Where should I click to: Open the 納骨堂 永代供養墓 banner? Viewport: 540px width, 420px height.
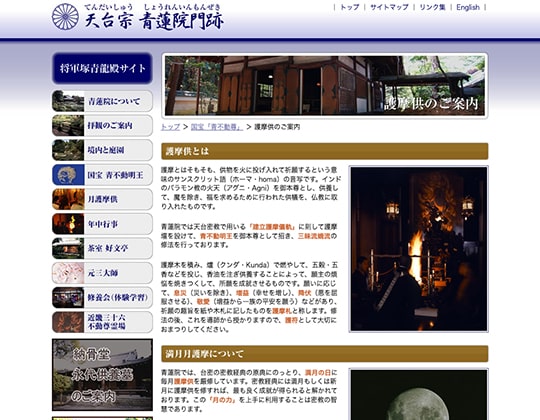click(x=102, y=375)
